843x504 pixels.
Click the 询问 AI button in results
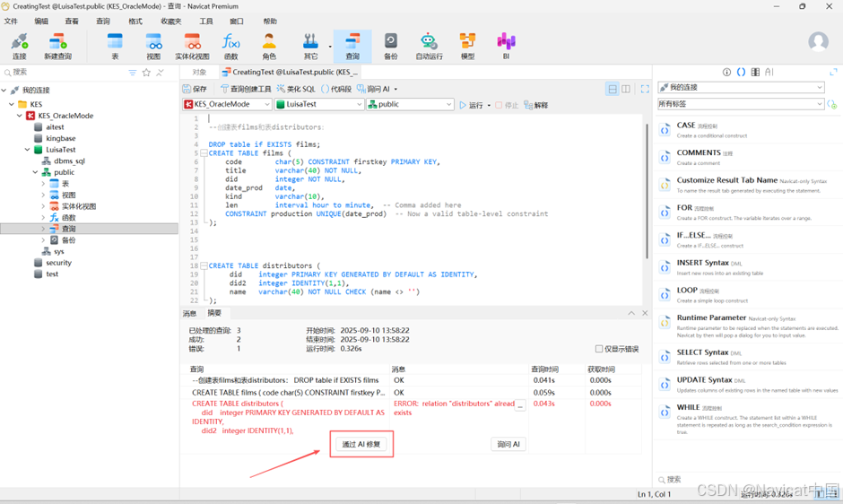point(508,444)
